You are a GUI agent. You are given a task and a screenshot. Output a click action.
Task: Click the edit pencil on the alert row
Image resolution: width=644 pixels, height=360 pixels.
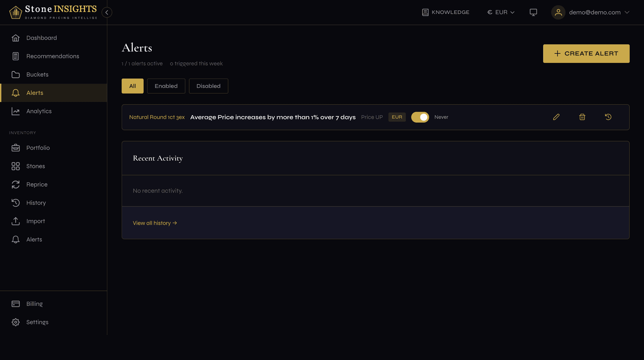(x=556, y=117)
